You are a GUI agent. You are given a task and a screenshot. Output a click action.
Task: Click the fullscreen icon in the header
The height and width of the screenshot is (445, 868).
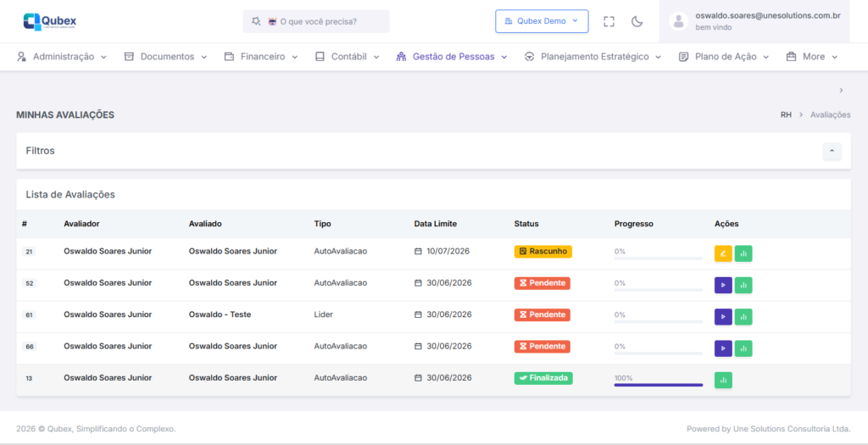click(x=609, y=21)
